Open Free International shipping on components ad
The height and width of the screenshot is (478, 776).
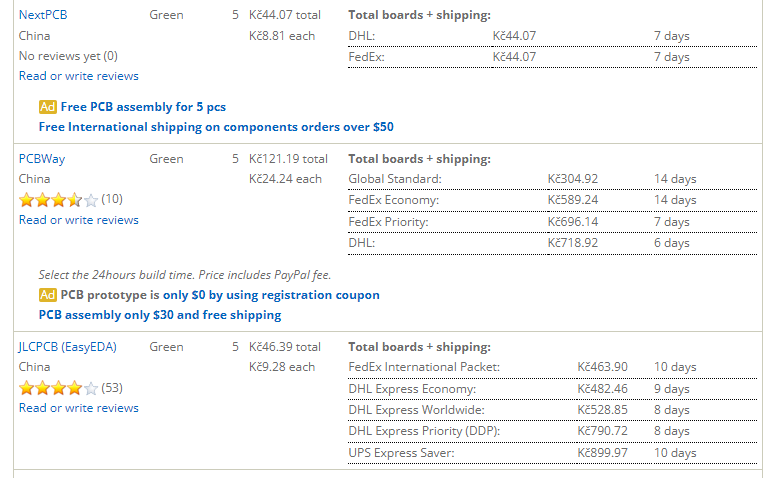point(216,127)
